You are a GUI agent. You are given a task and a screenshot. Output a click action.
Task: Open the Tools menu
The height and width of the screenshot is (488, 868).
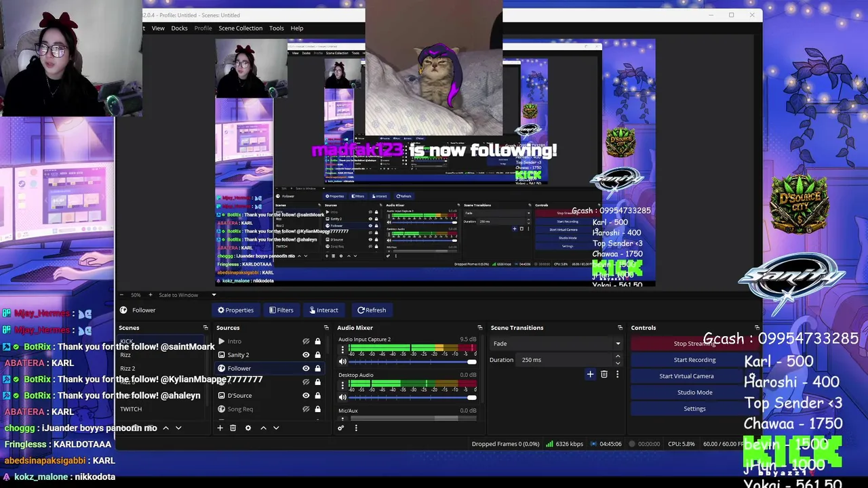(x=276, y=28)
